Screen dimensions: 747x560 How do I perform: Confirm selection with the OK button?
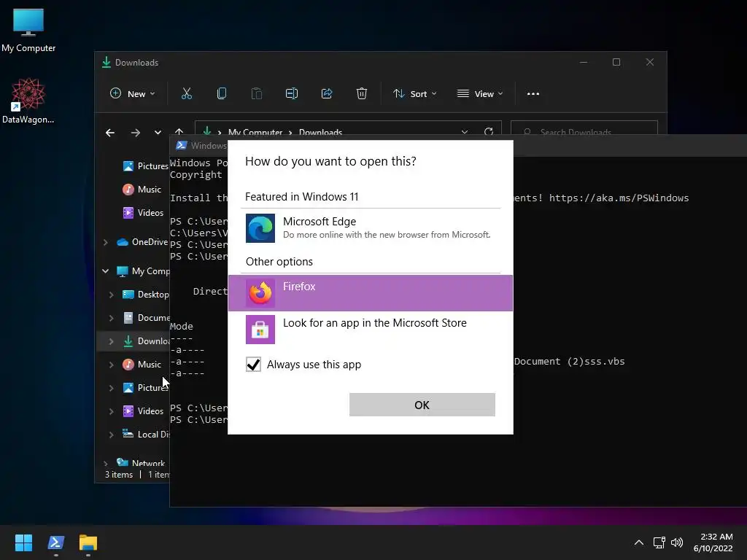422,405
